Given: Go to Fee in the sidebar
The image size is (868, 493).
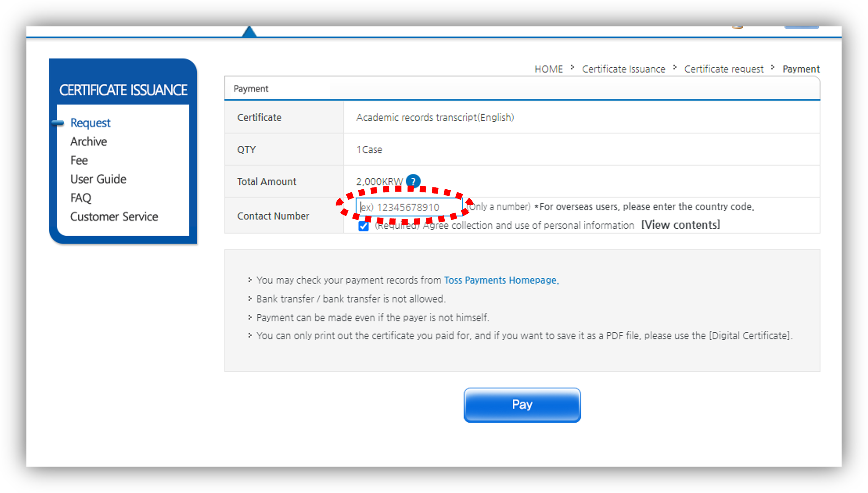Looking at the screenshot, I should (x=79, y=160).
